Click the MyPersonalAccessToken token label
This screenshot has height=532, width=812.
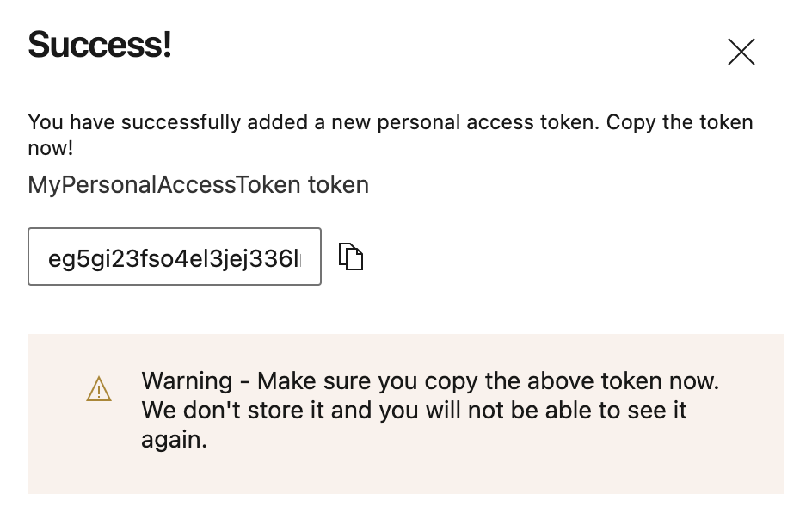point(198,184)
